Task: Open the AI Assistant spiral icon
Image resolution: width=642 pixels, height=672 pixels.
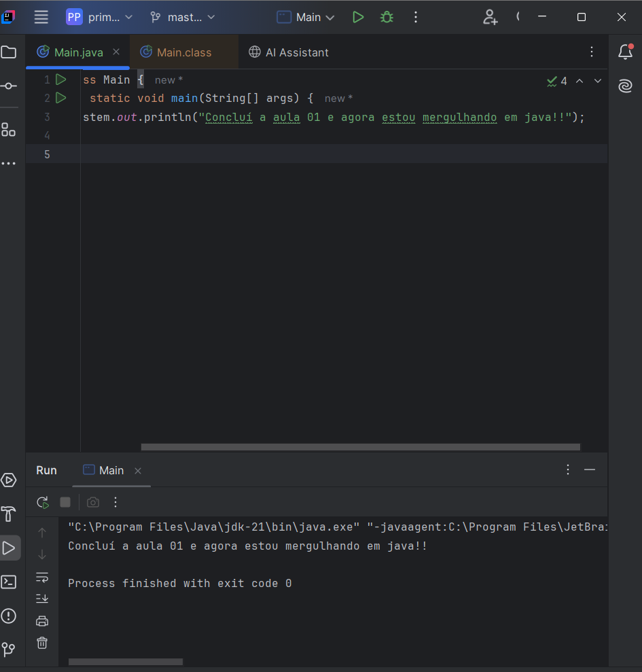Action: click(x=625, y=86)
